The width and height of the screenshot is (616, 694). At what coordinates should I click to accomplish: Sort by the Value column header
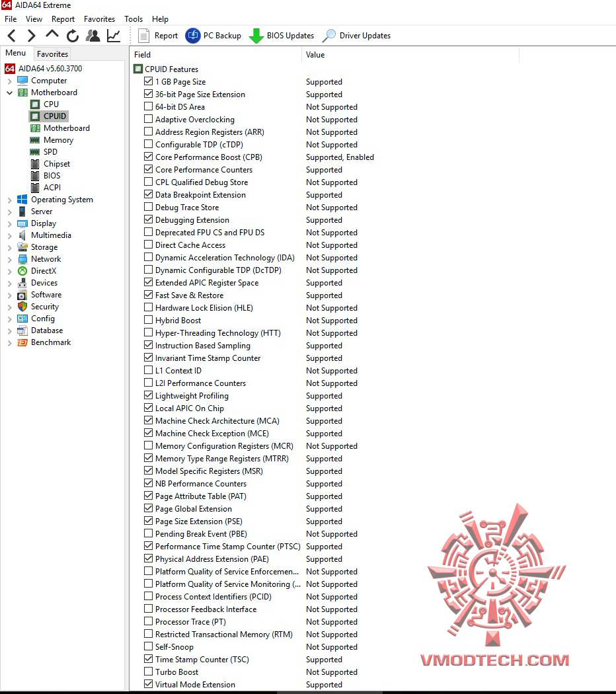[410, 54]
